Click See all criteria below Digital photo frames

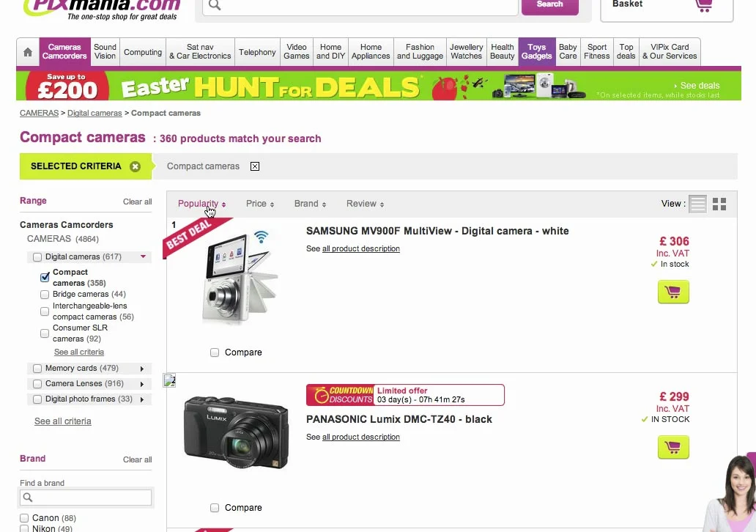pos(63,421)
